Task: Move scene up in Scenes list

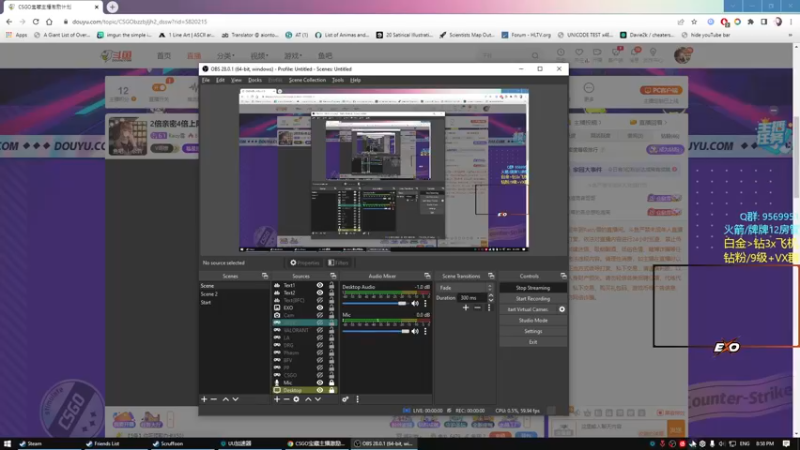Action: coord(226,399)
